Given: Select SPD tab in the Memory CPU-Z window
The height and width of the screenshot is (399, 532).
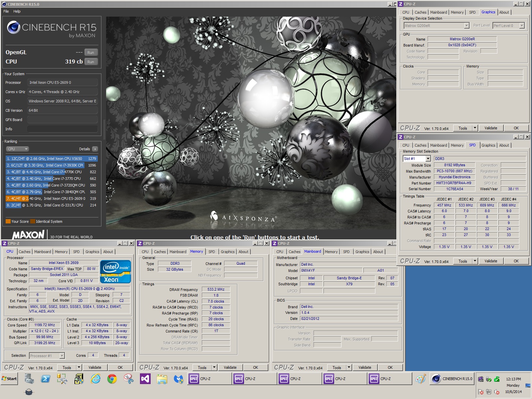Looking at the screenshot, I should (x=212, y=252).
